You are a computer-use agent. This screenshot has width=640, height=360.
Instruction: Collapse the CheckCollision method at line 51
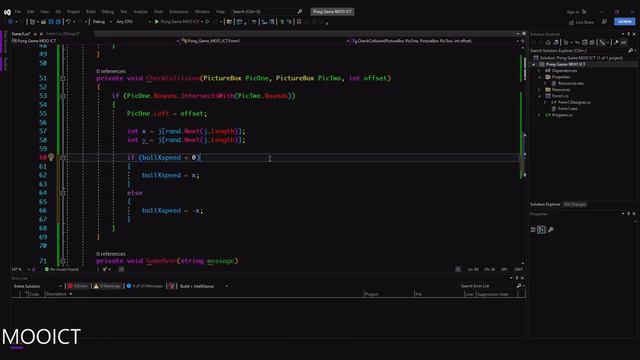[x=62, y=78]
